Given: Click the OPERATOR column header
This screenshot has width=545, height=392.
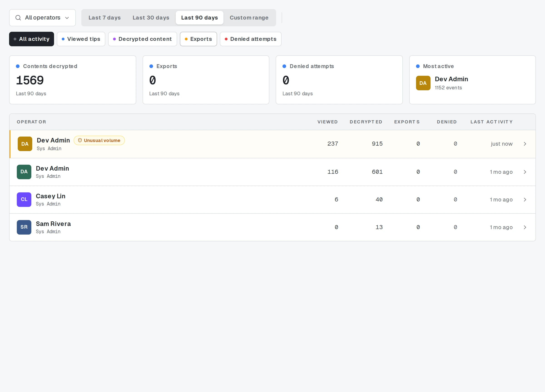Looking at the screenshot, I should (x=31, y=122).
